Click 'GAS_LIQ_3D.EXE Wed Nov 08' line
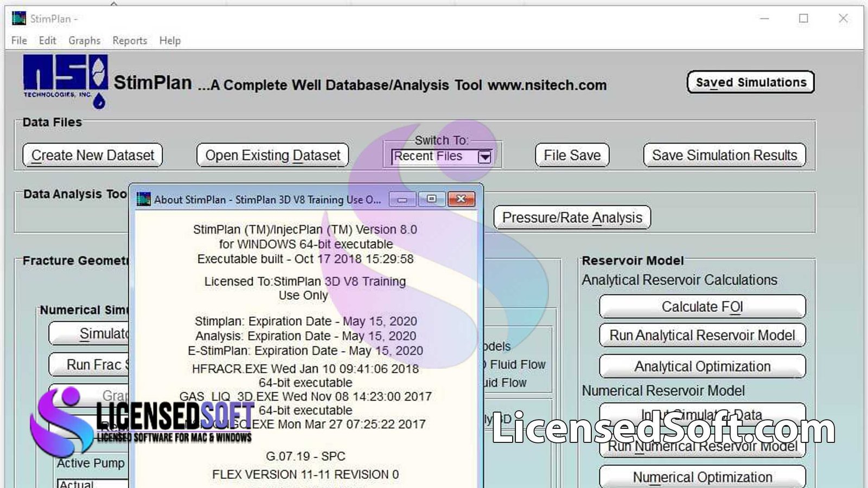This screenshot has height=488, width=868. coord(305,396)
